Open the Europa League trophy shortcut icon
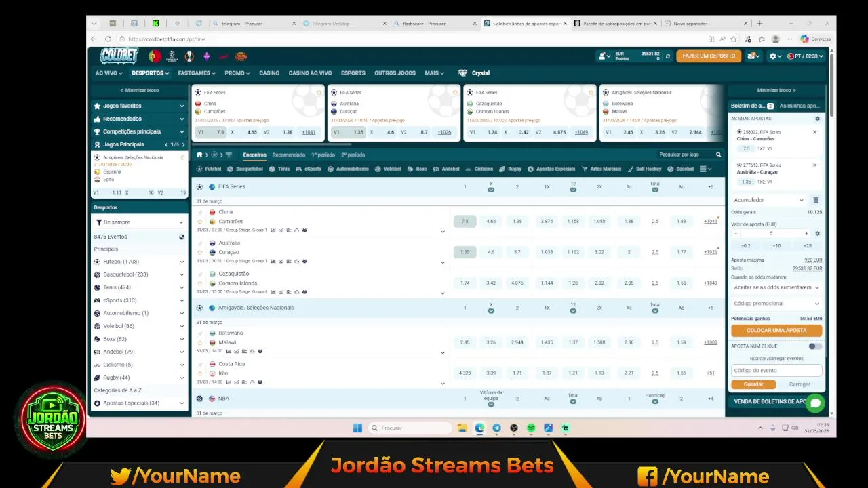Image resolution: width=868 pixels, height=488 pixels. pos(189,56)
